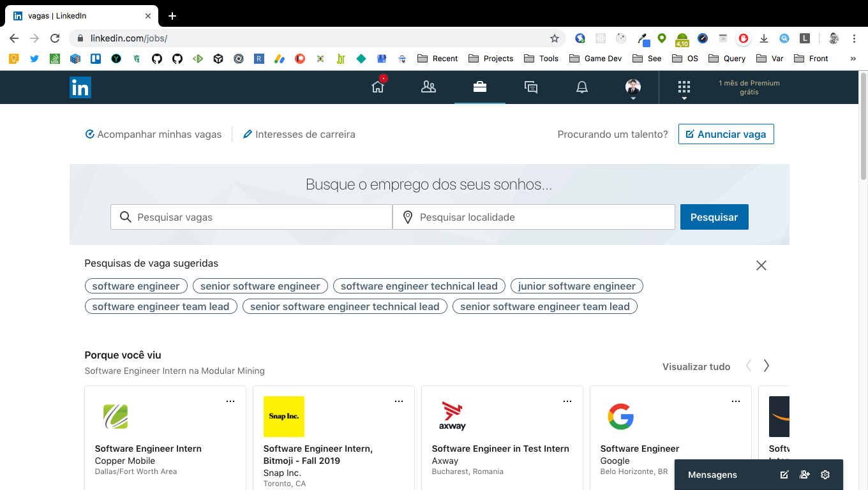
Task: Open the Google job card overflow menu
Action: (736, 401)
